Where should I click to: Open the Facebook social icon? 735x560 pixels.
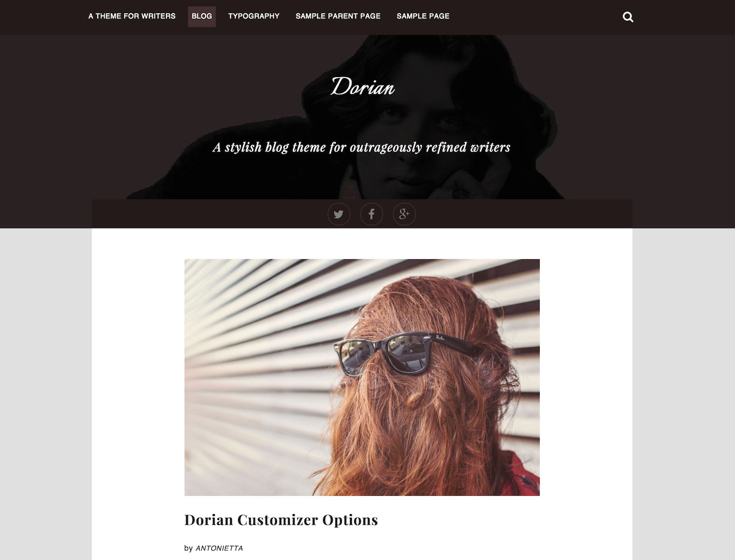372,214
